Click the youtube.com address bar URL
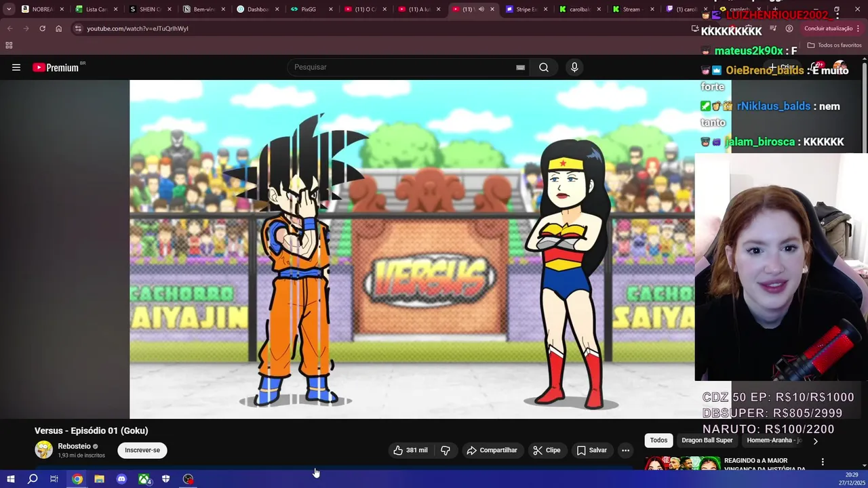This screenshot has height=488, width=868. click(138, 28)
